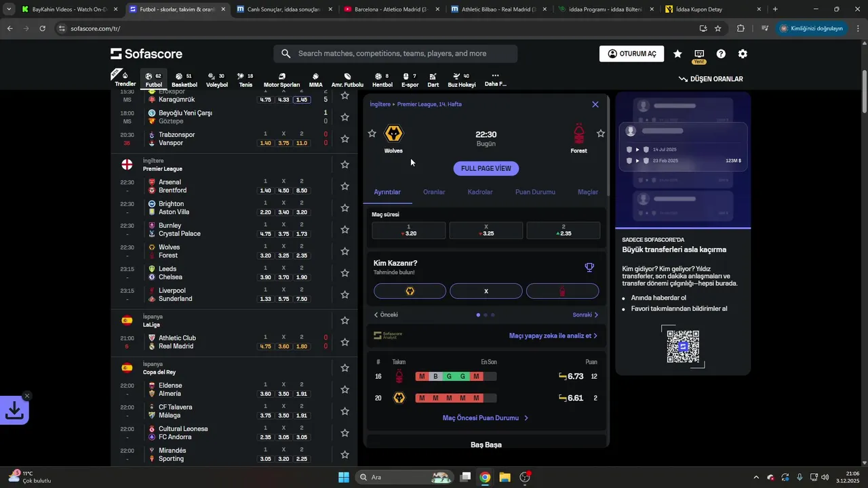Close the Wolves vs Forest match panel
Viewport: 868px width, 488px height.
point(595,104)
